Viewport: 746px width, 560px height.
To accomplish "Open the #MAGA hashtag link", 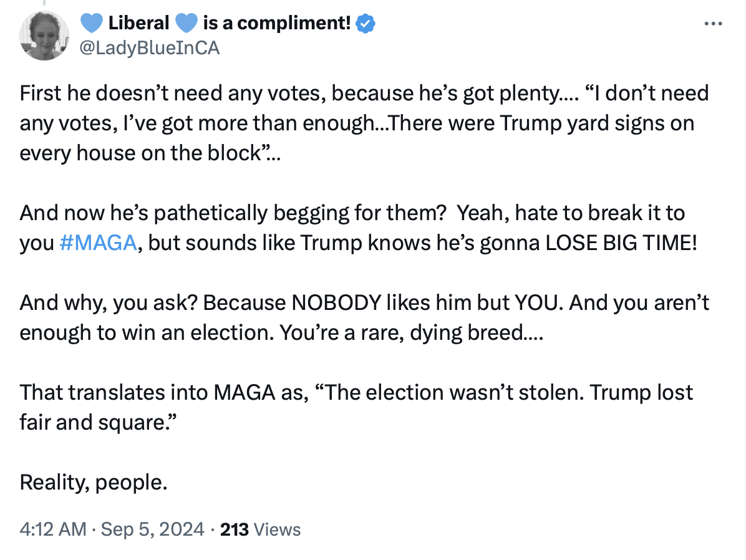I will (x=99, y=243).
